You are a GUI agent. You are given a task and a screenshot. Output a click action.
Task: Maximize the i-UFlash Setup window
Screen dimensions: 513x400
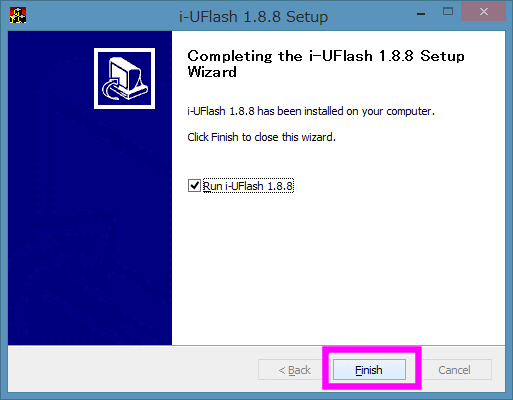coord(448,12)
